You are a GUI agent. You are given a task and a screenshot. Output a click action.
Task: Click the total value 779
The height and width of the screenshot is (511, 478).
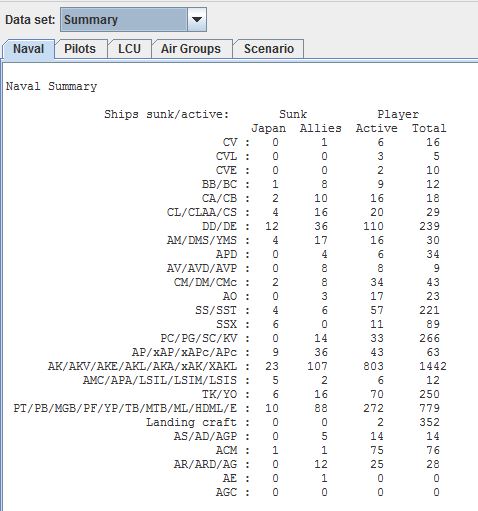click(429, 408)
